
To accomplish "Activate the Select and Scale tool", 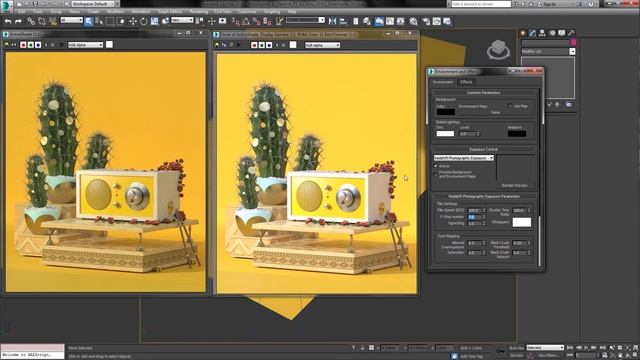I will pos(154,21).
